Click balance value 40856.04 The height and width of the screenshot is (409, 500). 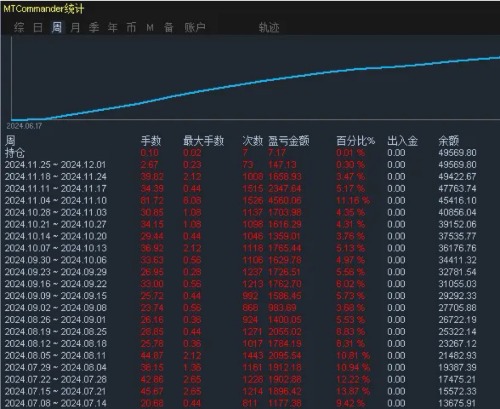pos(457,212)
